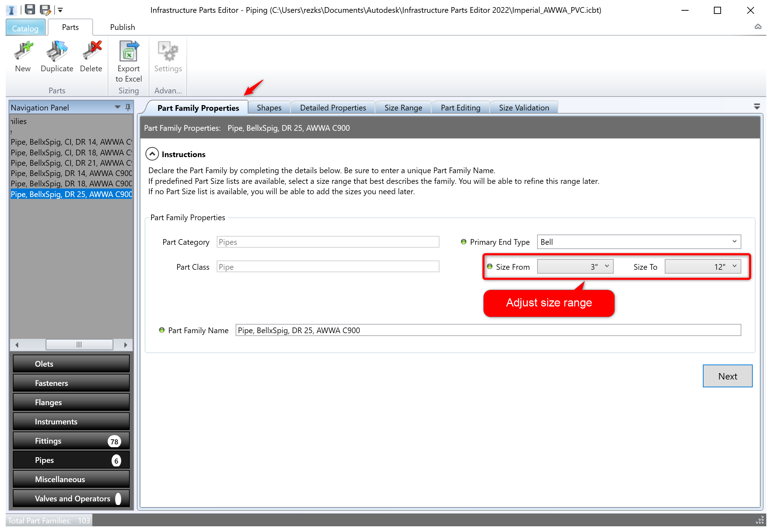Viewport: 772px width, 532px height.
Task: Click the Save icon in title bar
Action: coord(30,10)
